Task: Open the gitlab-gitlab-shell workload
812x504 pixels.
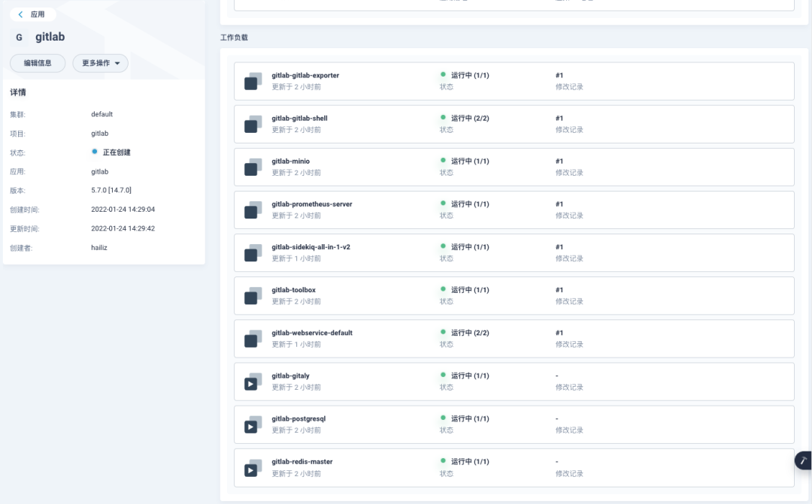Action: pyautogui.click(x=299, y=118)
